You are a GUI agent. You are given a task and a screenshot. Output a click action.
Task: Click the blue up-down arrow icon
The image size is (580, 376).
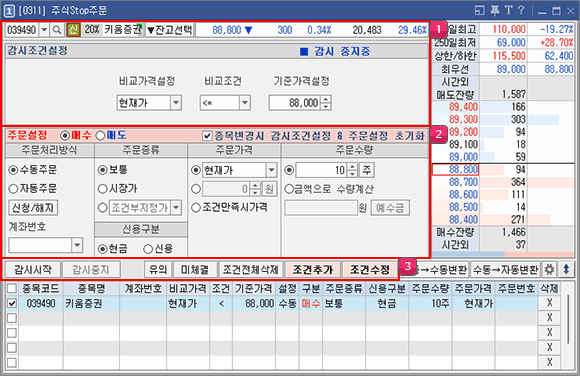(566, 269)
